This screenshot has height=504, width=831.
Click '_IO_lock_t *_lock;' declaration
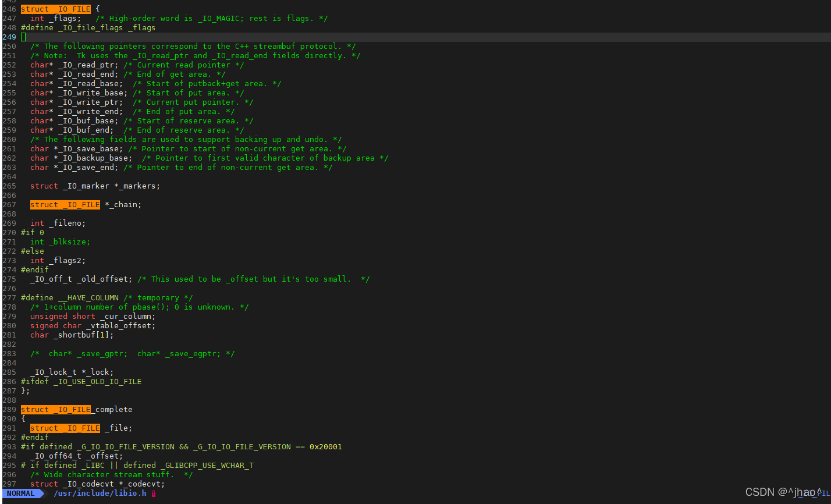72,372
